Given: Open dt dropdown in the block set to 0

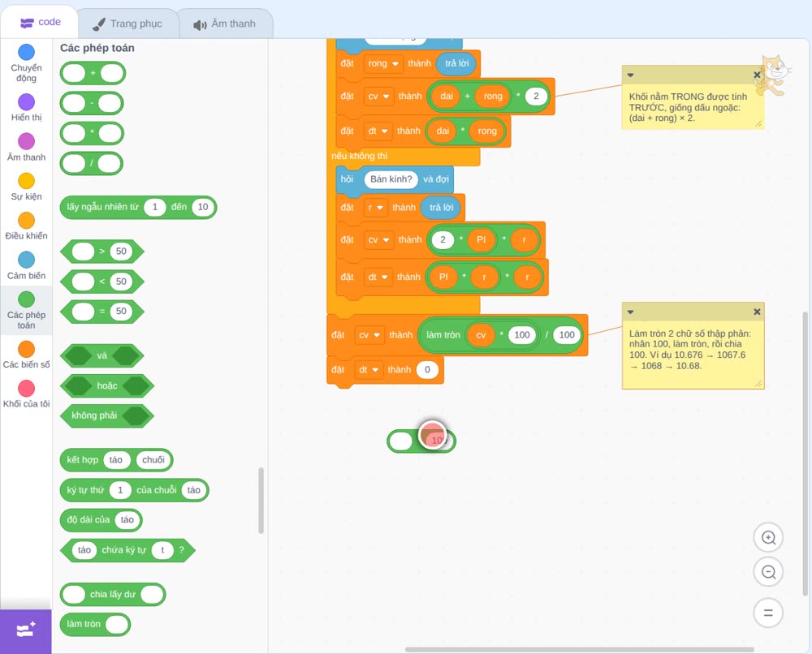Looking at the screenshot, I should coord(368,370).
